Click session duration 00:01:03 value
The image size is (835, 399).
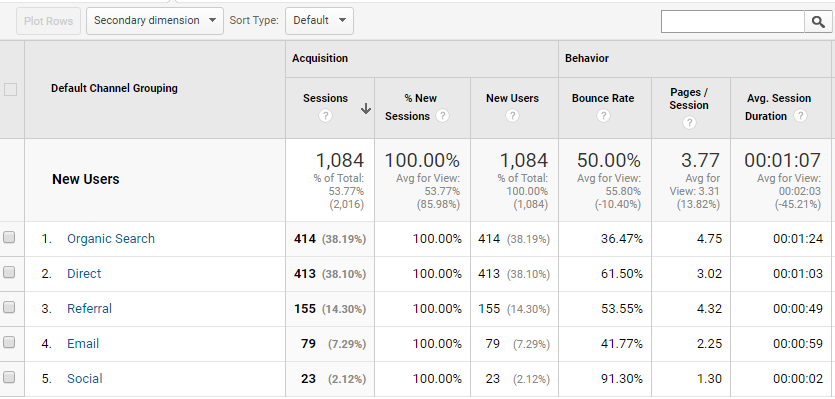(798, 274)
